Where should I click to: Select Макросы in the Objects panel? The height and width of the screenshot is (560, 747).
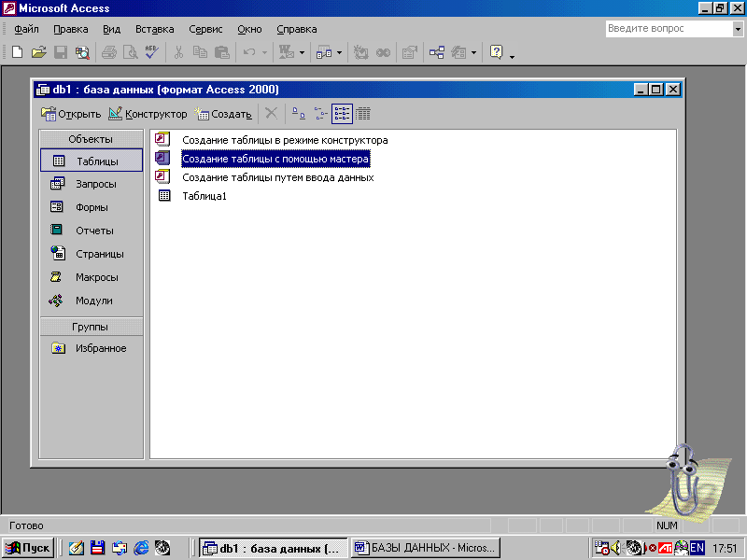click(x=92, y=277)
